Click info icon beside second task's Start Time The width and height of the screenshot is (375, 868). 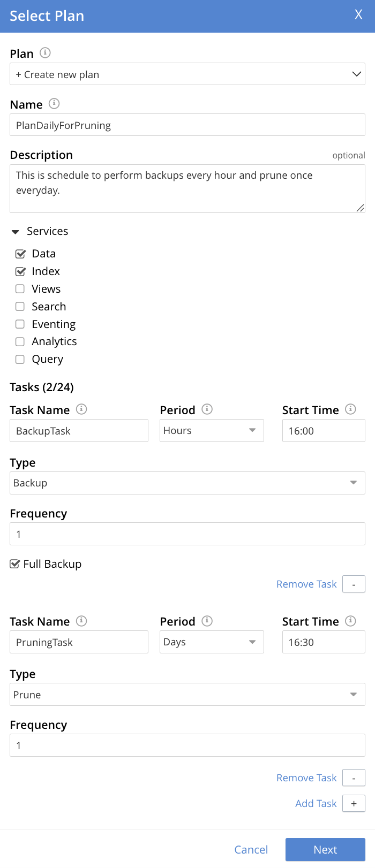[x=350, y=621]
